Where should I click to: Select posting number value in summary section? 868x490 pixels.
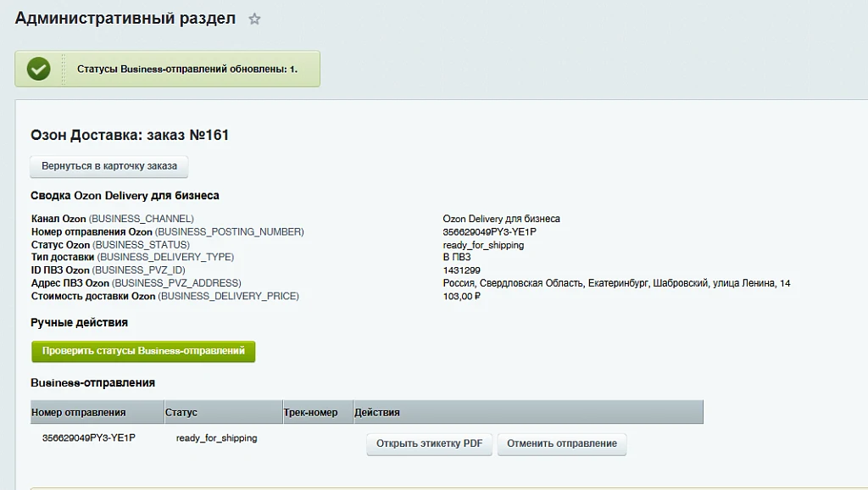coord(489,232)
